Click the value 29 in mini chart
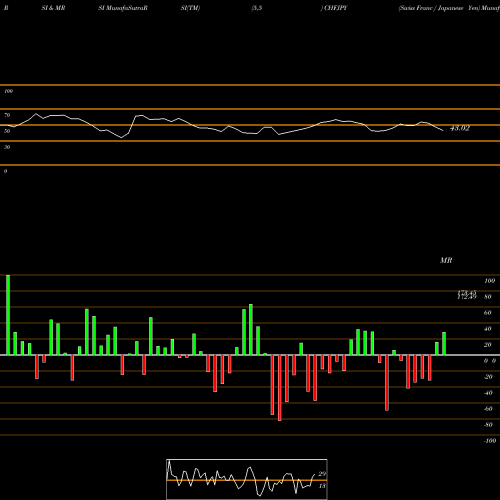This screenshot has width=500, height=500. (x=322, y=474)
